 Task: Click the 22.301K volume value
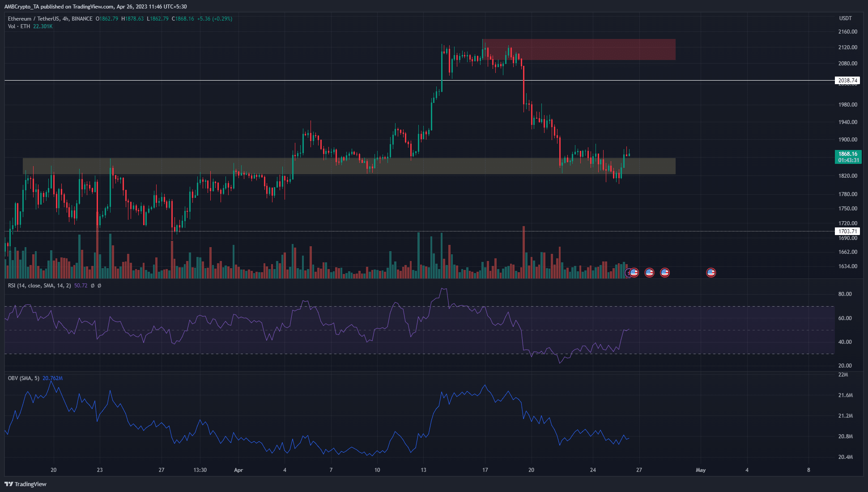(x=43, y=26)
